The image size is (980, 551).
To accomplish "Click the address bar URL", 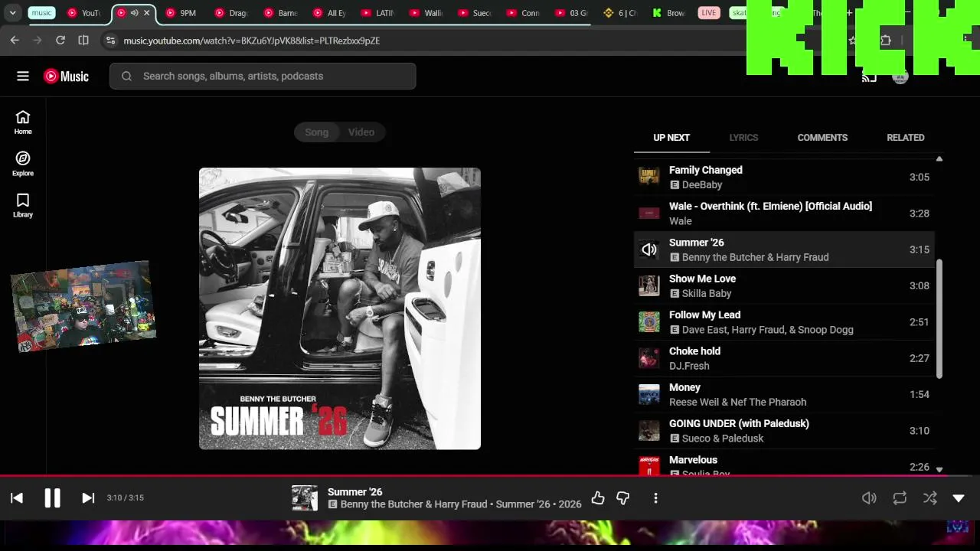I will tap(252, 40).
